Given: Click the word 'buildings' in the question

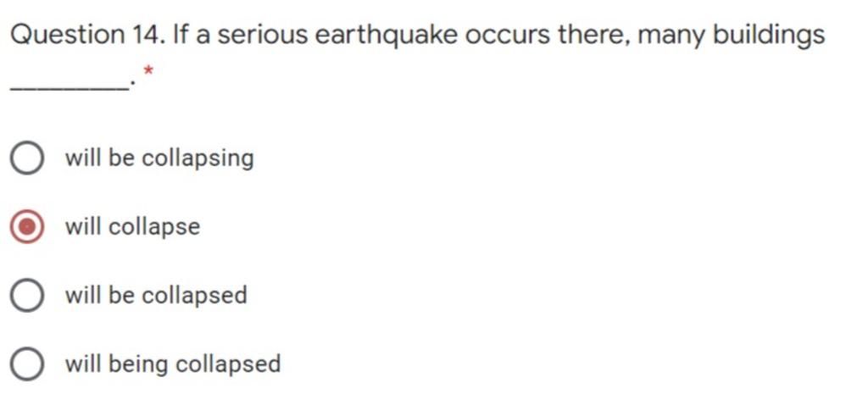Looking at the screenshot, I should (769, 36).
